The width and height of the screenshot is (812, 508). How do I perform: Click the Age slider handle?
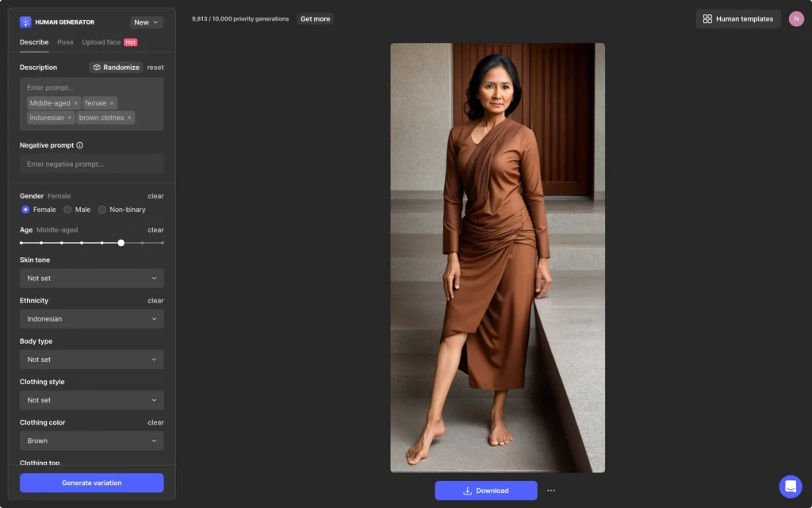point(121,243)
